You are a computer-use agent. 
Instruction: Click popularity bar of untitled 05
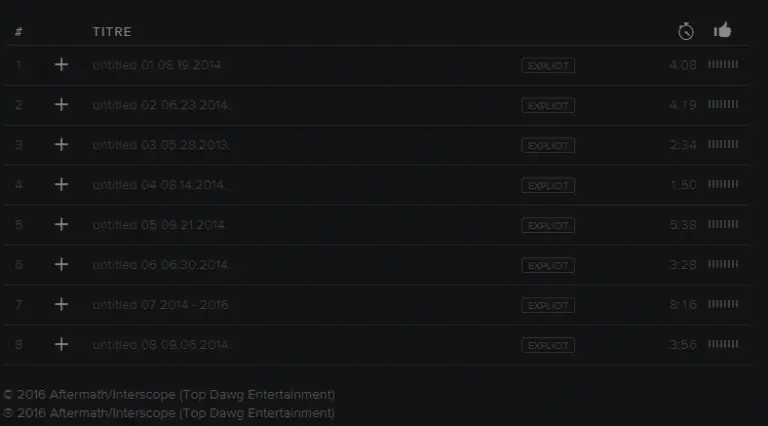(723, 224)
